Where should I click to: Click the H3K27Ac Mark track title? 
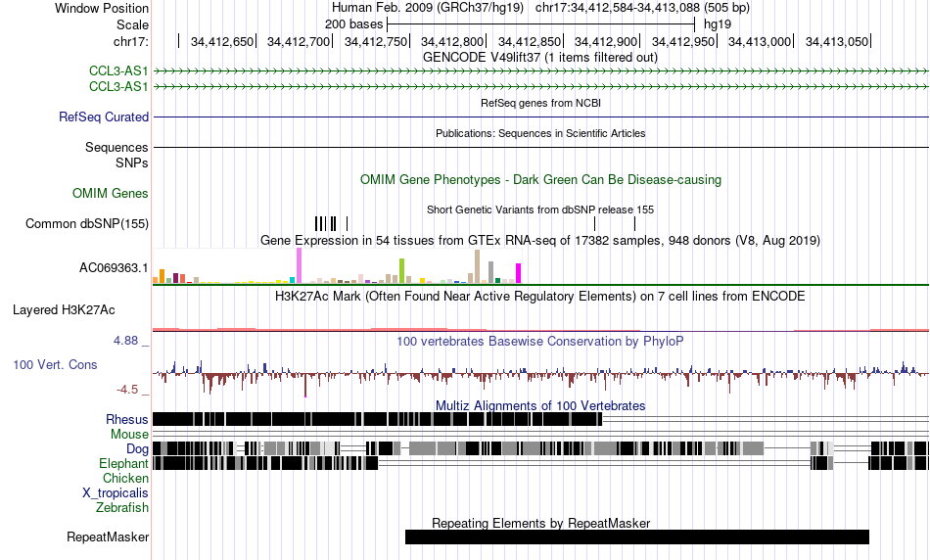pyautogui.click(x=540, y=296)
